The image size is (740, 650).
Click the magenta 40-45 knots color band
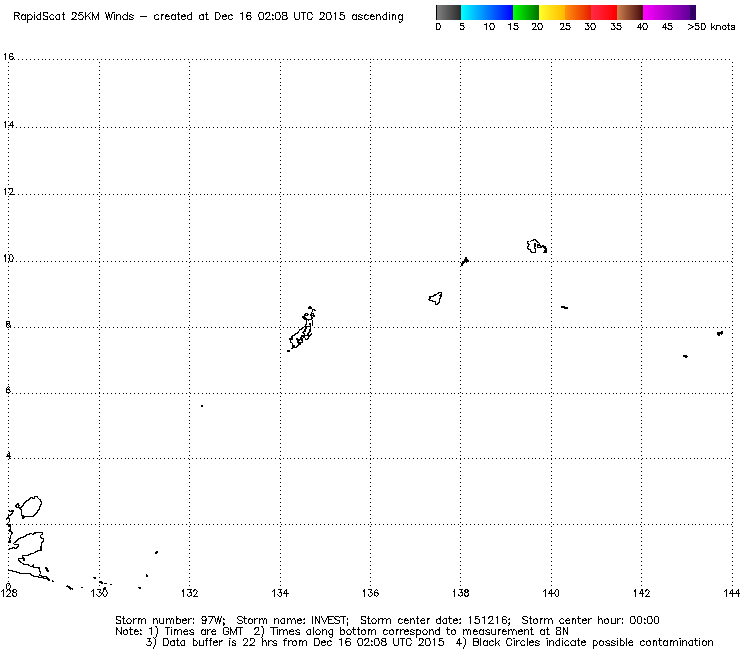click(x=656, y=12)
